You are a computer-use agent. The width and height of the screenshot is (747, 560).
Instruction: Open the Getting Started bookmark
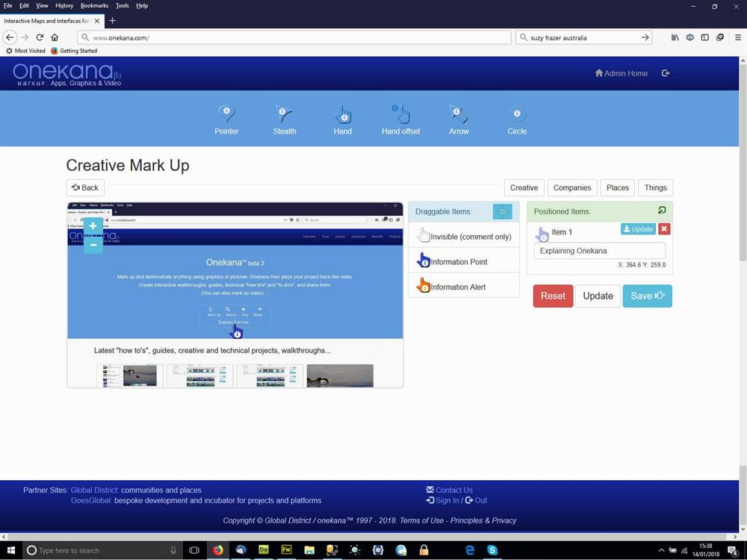74,51
